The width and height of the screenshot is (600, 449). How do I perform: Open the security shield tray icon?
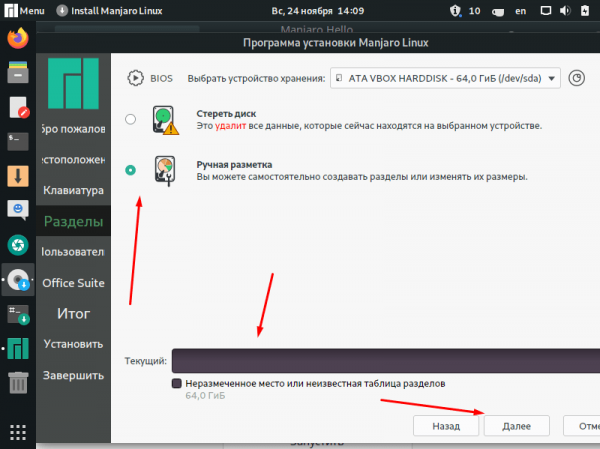pos(455,11)
